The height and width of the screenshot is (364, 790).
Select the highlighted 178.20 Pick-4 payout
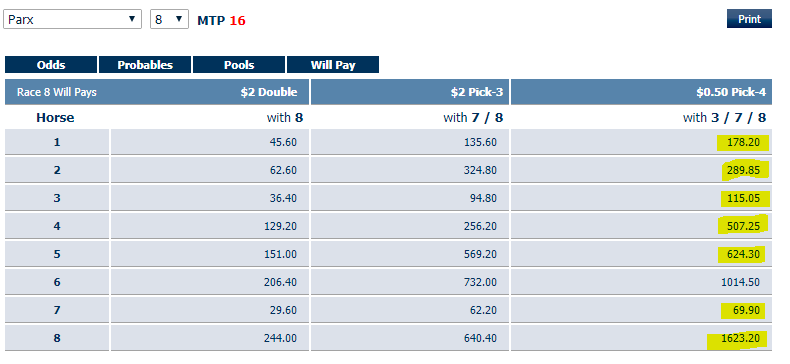pyautogui.click(x=743, y=143)
